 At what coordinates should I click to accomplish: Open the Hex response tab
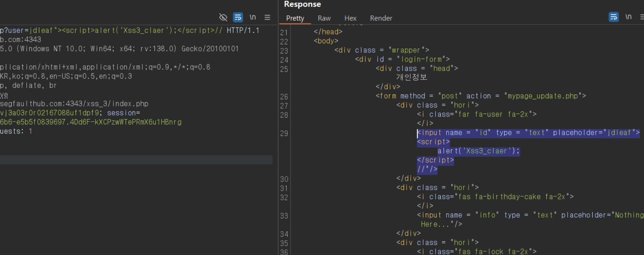350,18
